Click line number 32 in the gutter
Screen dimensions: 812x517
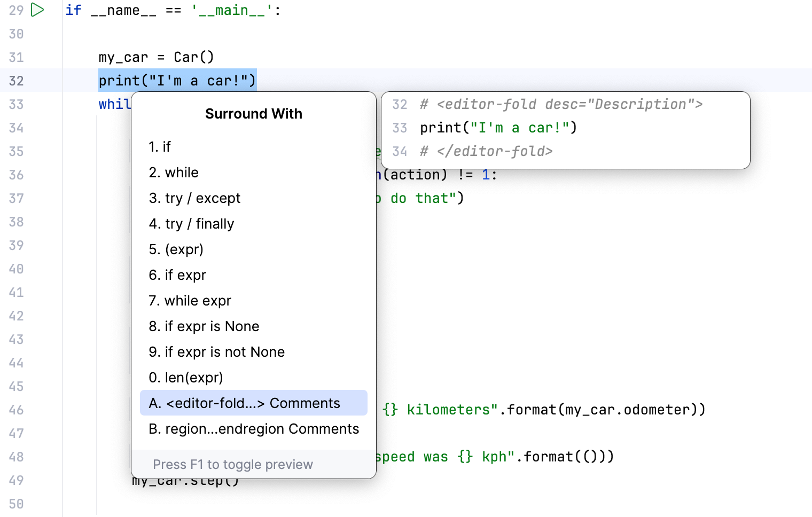tap(17, 81)
